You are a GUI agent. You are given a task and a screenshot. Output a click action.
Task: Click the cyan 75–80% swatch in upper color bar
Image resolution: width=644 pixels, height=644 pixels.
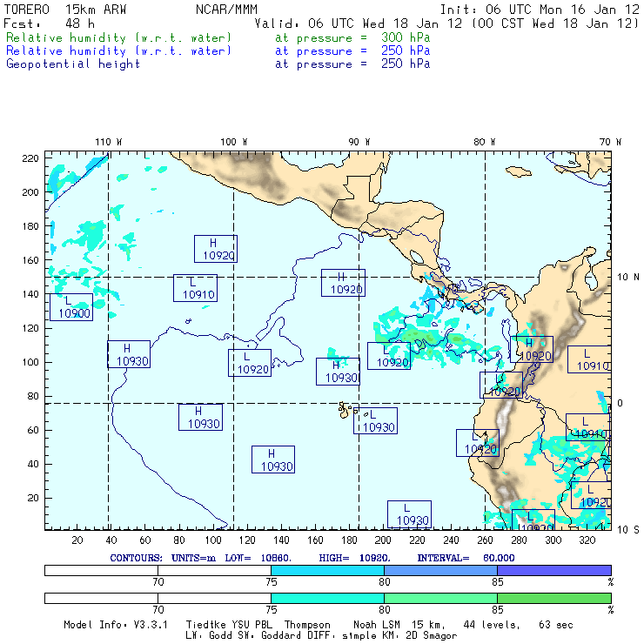point(327,570)
